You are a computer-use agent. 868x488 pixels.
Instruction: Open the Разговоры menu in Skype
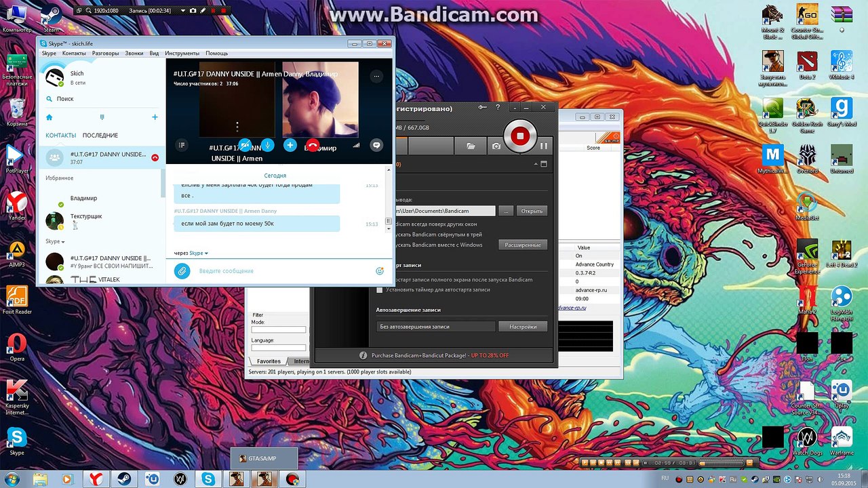105,54
